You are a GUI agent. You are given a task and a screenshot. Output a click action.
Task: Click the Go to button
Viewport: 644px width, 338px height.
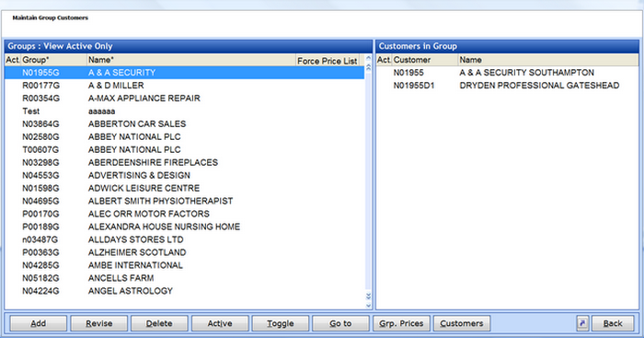click(340, 323)
